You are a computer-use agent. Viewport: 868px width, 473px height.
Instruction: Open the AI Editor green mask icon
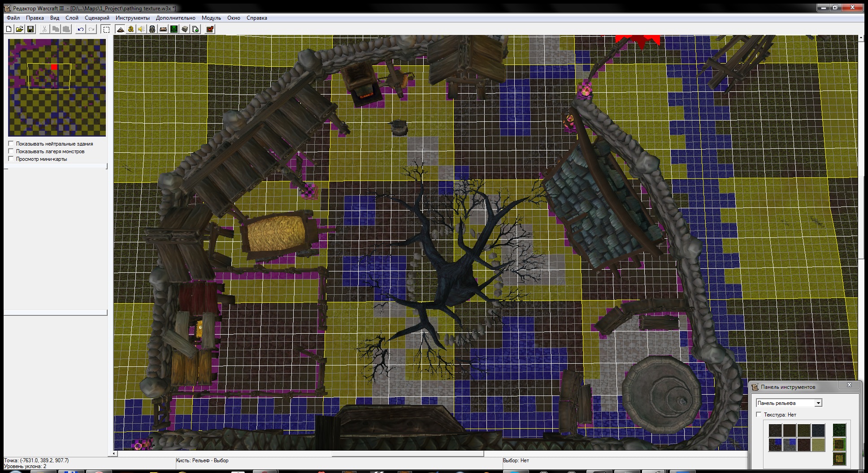pos(174,29)
